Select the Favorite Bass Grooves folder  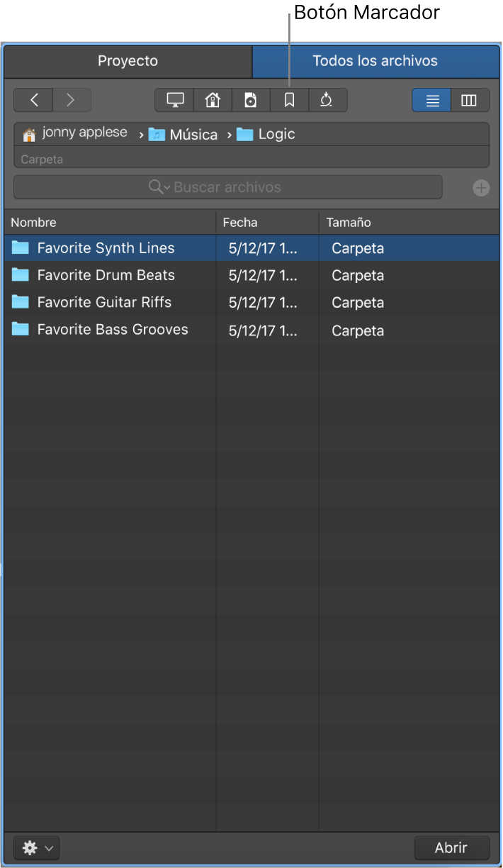[112, 330]
